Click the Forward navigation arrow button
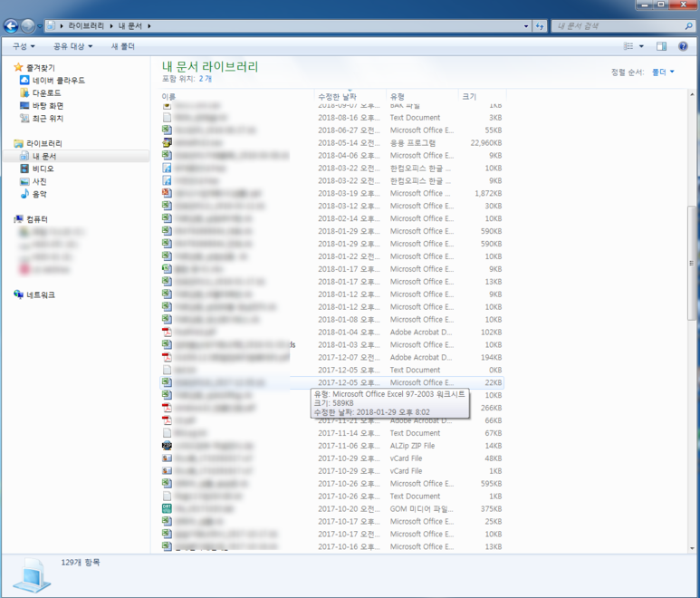This screenshot has width=700, height=598. coord(30,25)
